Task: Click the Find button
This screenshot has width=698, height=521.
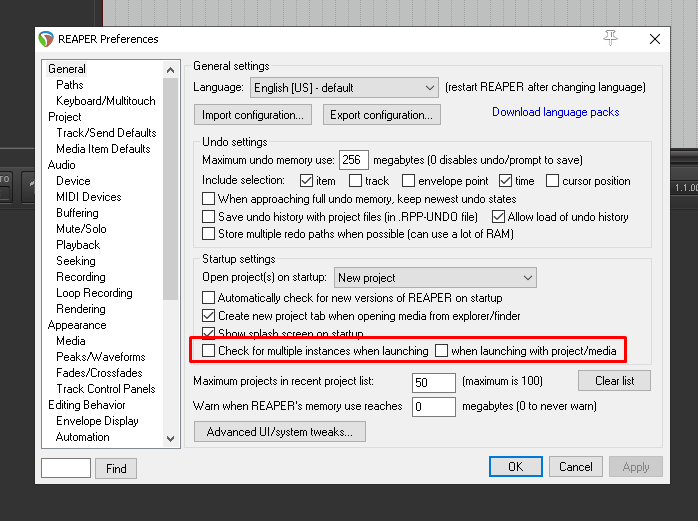Action: (x=116, y=468)
